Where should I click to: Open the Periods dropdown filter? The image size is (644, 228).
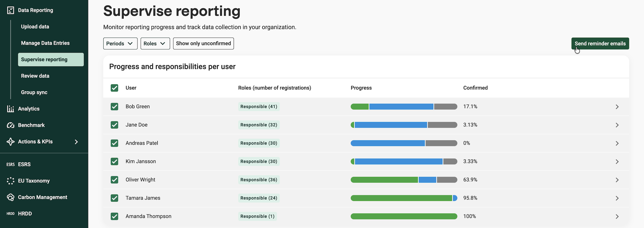pyautogui.click(x=120, y=43)
